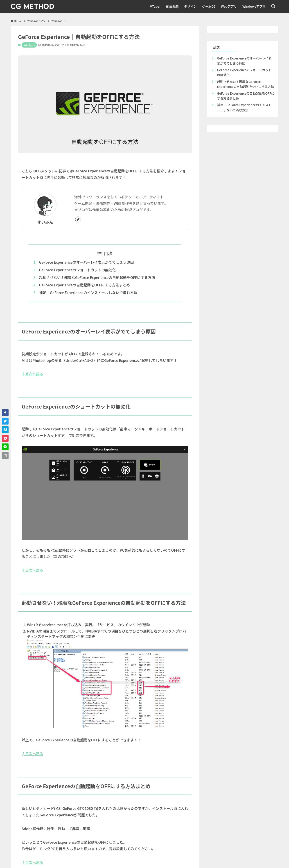Click 目次へ戻る below services screenshot
289x868 pixels.
32,754
